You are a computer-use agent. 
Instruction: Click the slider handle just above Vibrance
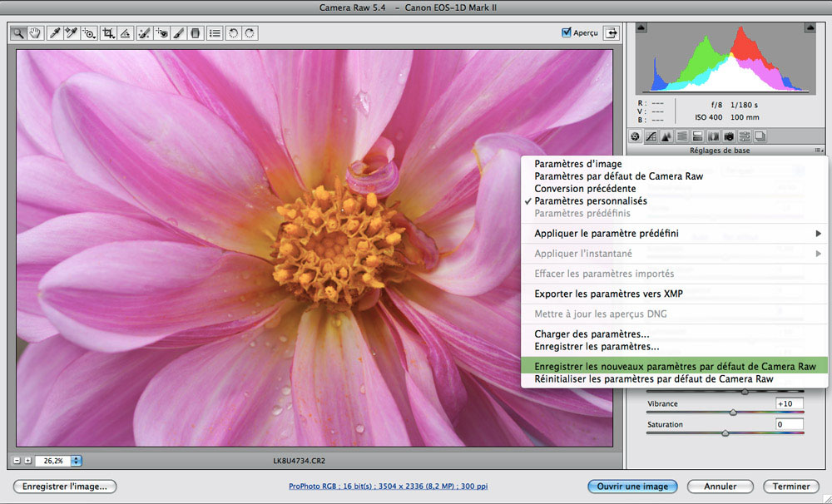pos(745,392)
